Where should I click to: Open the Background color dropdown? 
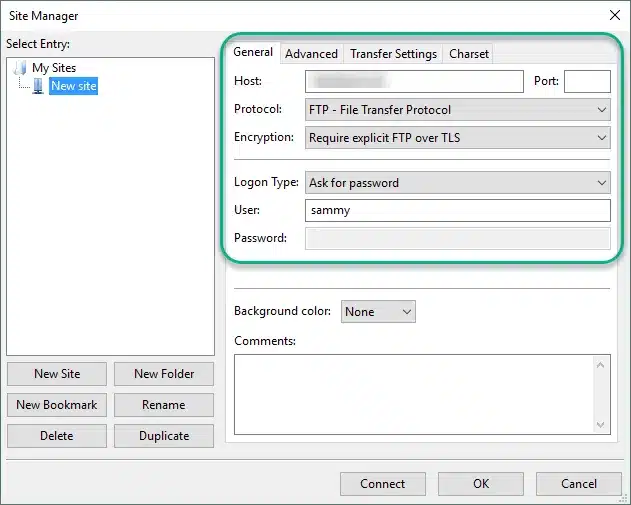tap(378, 311)
